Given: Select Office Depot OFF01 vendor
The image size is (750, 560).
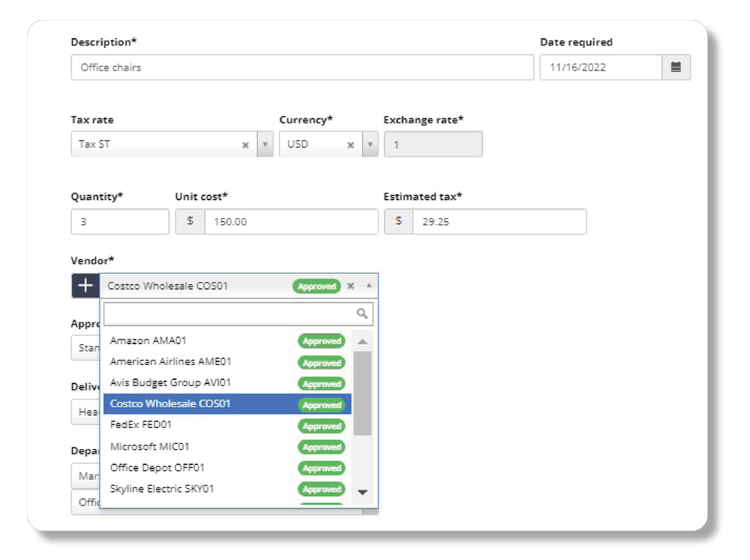Looking at the screenshot, I should (x=227, y=468).
